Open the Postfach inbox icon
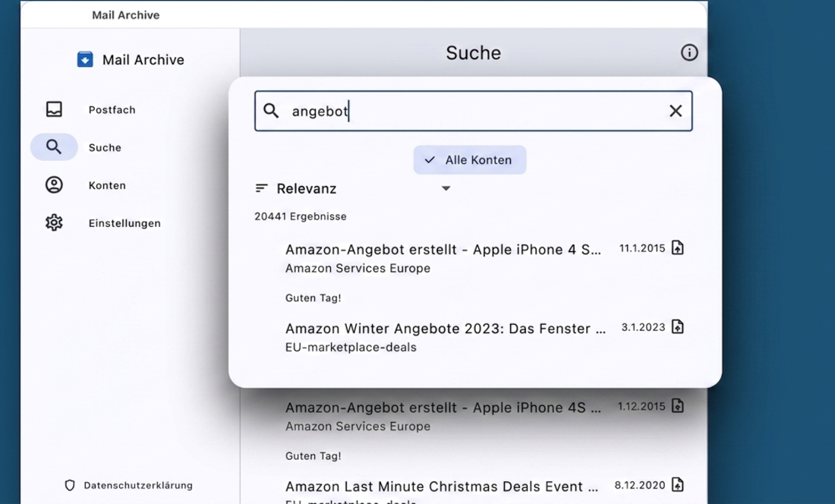 pos(54,109)
